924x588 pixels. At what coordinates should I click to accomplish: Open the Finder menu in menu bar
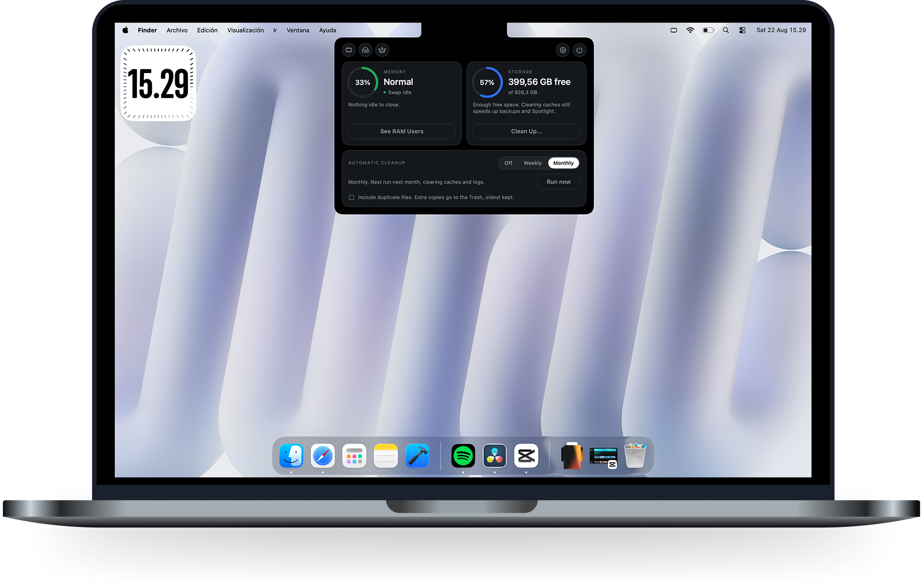(147, 30)
